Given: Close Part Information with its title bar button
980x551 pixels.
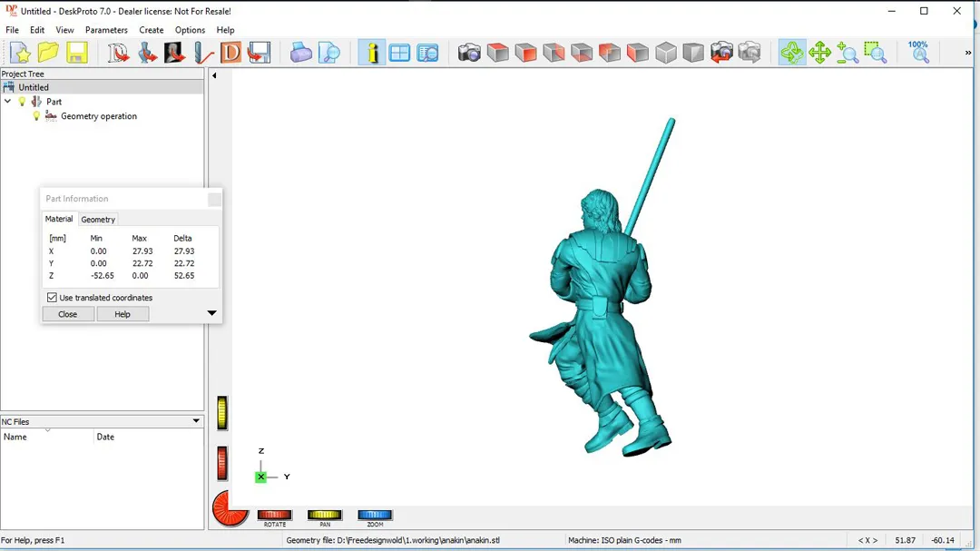Looking at the screenshot, I should pyautogui.click(x=214, y=199).
